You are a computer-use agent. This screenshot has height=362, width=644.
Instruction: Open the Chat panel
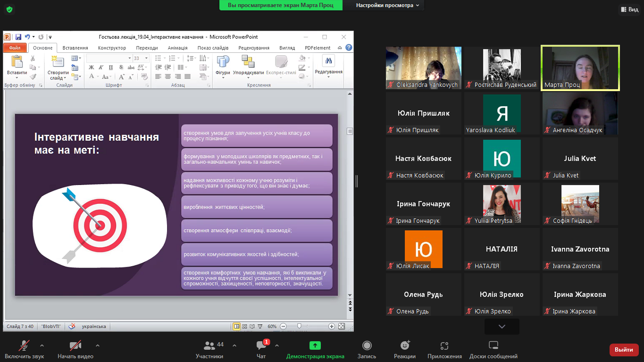pos(261,346)
